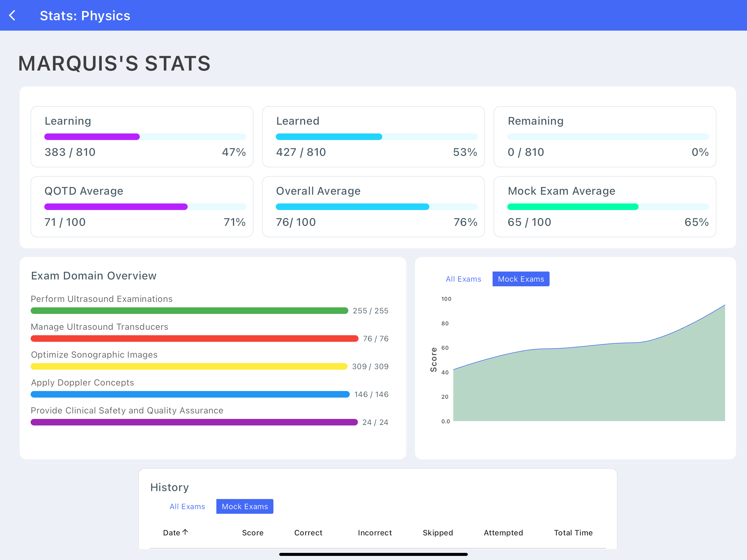Click the Attempted column header

[503, 533]
